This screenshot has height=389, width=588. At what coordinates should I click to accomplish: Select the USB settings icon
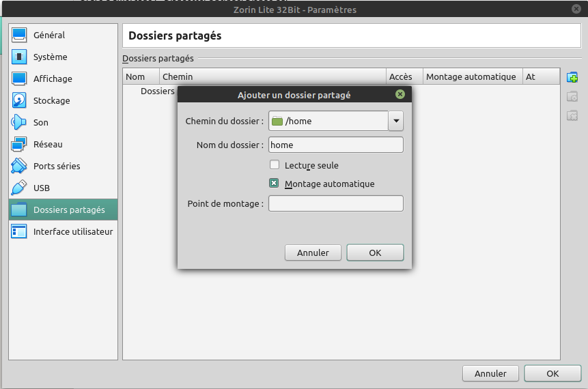[19, 188]
